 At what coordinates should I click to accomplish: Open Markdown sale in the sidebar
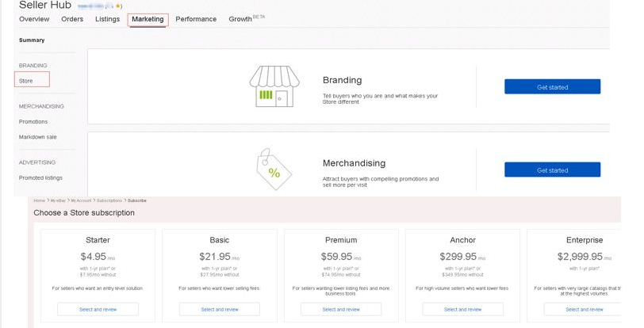38,137
